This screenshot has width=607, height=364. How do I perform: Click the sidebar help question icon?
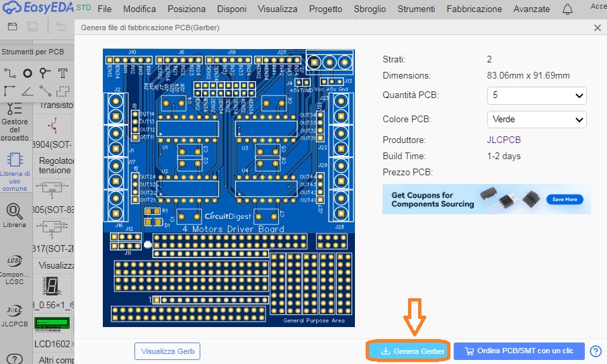point(14,359)
